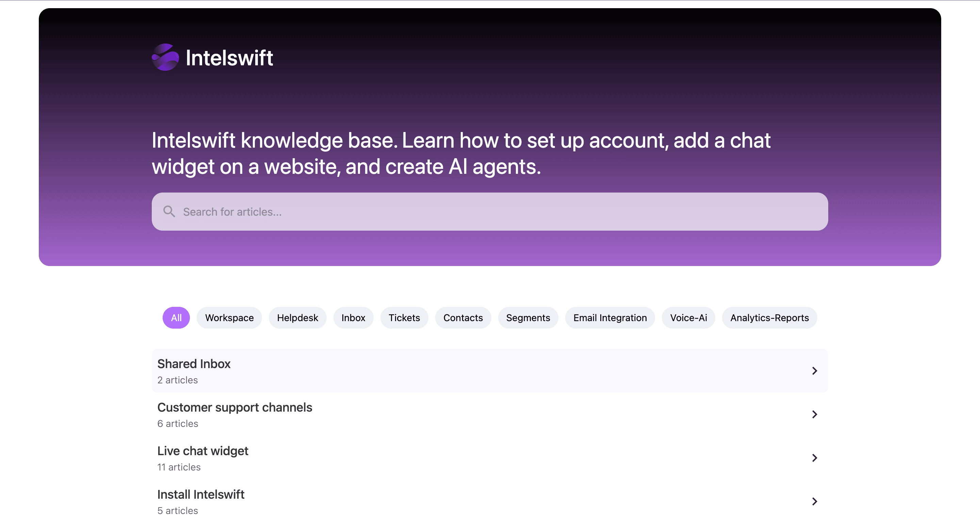Select the Email Integration filter
This screenshot has width=980, height=530.
[609, 317]
